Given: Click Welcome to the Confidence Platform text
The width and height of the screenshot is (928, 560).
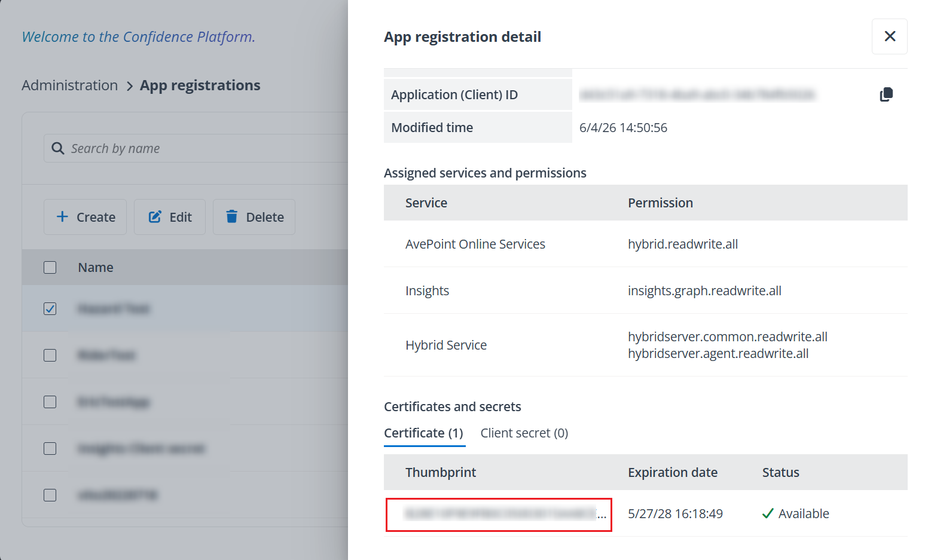Looking at the screenshot, I should point(139,36).
